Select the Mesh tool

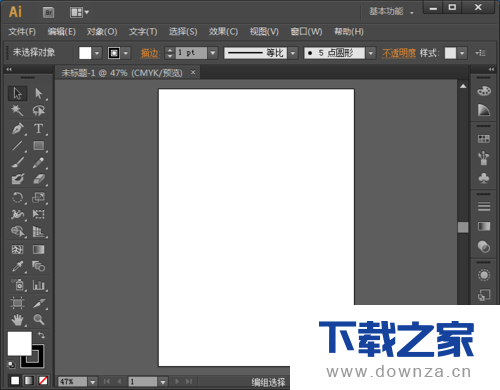coord(17,249)
